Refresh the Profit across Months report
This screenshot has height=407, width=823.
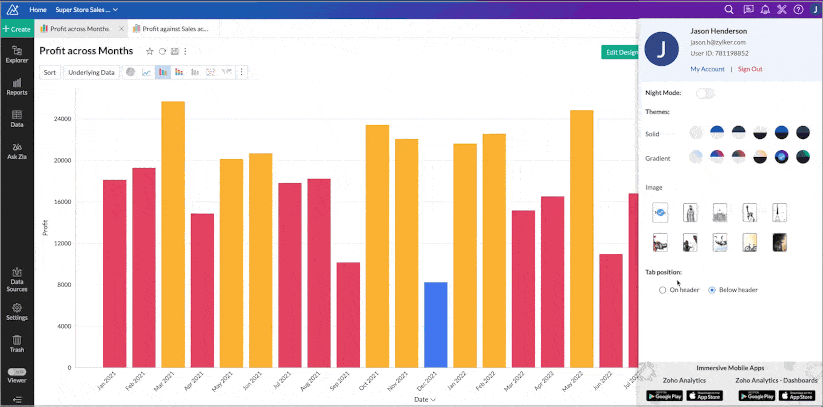click(x=162, y=51)
